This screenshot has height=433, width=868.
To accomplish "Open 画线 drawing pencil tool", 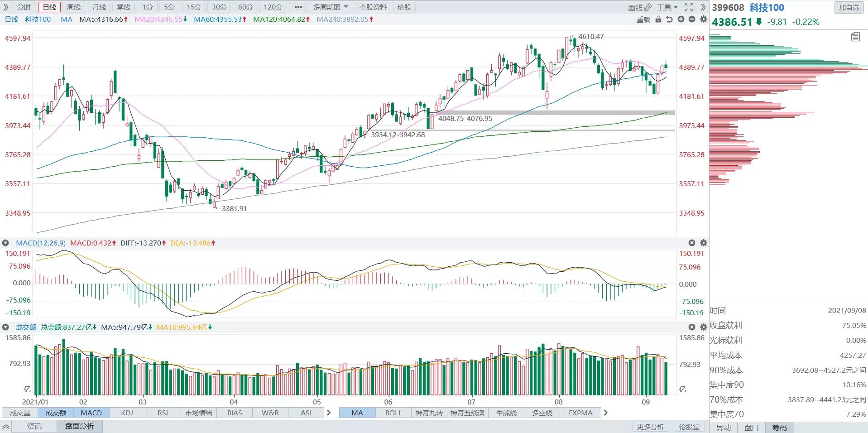I will click(x=640, y=7).
